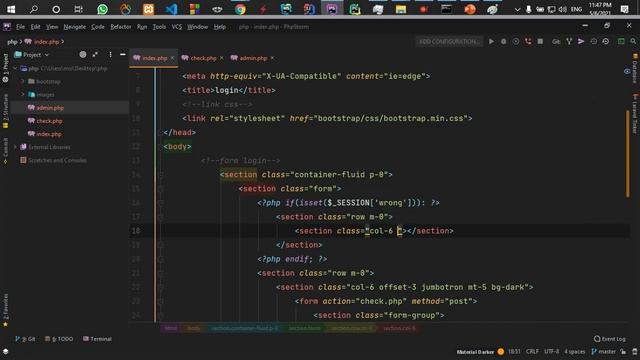Hide the Project tool window

pos(123,54)
